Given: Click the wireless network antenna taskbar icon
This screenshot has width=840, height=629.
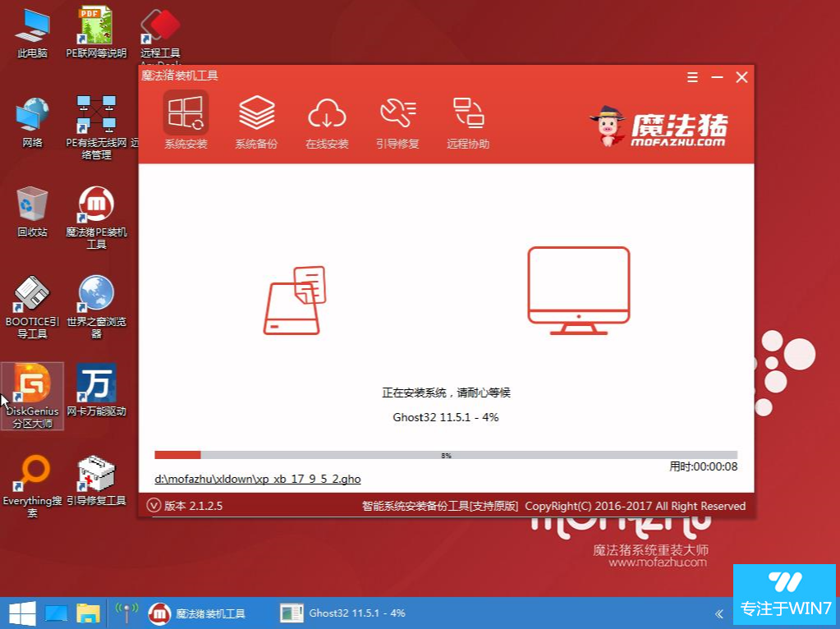Looking at the screenshot, I should (x=127, y=613).
